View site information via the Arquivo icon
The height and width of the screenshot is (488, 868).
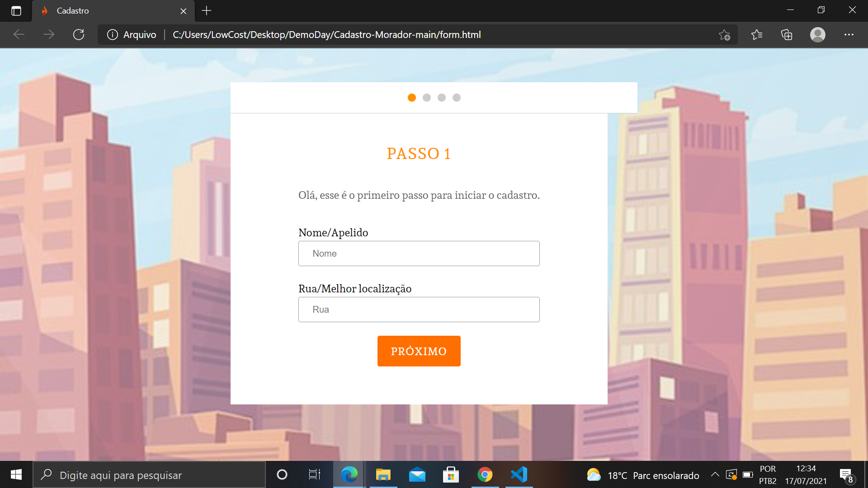tap(112, 34)
